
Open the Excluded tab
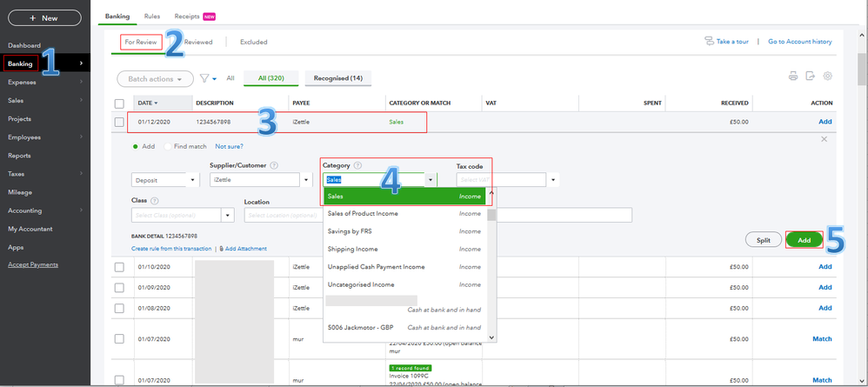tap(254, 42)
